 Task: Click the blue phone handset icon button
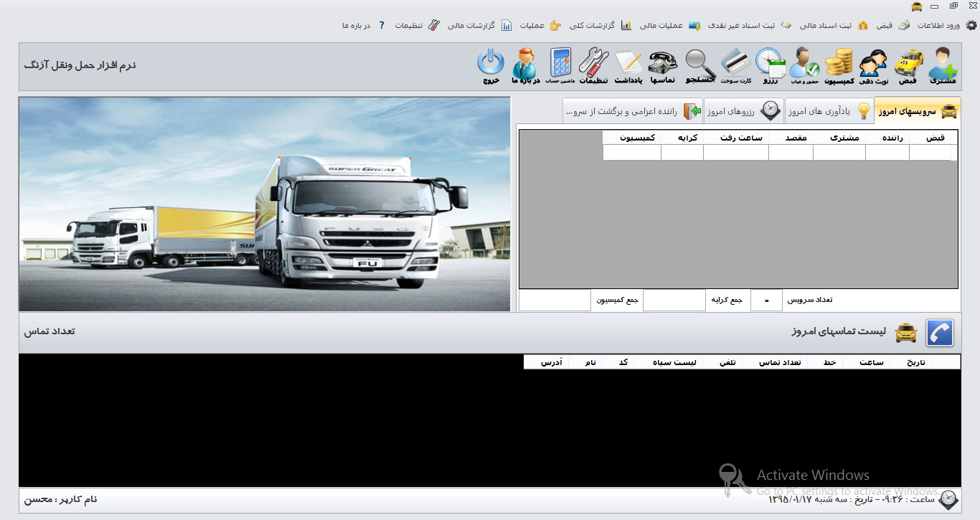[940, 333]
